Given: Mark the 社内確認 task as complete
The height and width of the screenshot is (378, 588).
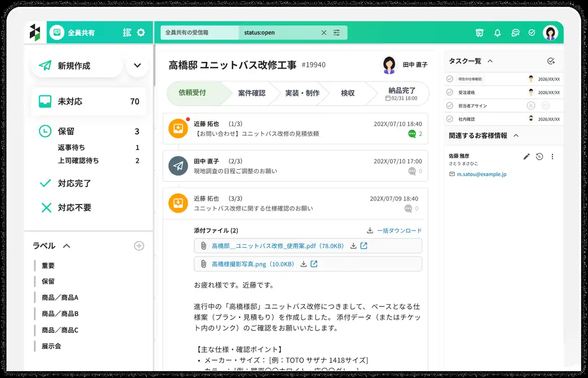Looking at the screenshot, I should (x=450, y=119).
